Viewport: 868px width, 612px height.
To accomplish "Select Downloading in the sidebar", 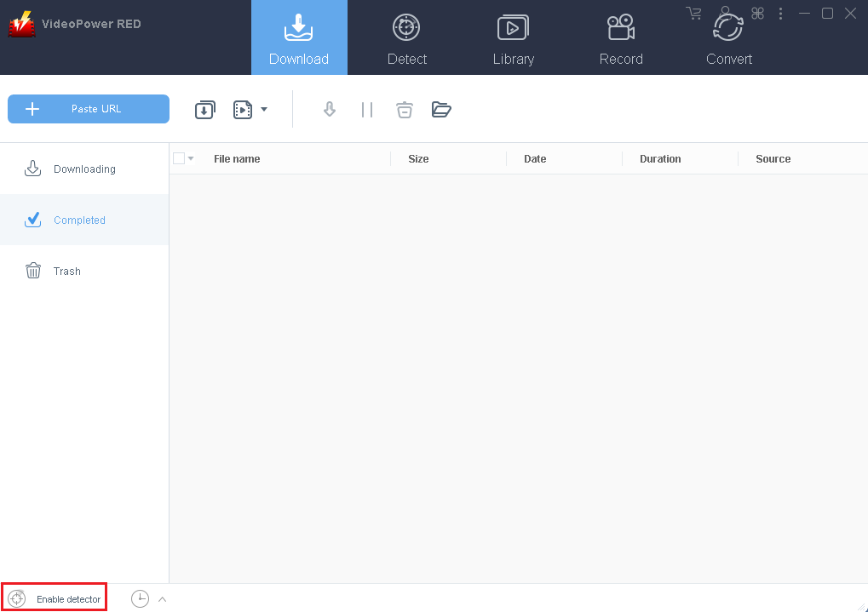I will [83, 169].
